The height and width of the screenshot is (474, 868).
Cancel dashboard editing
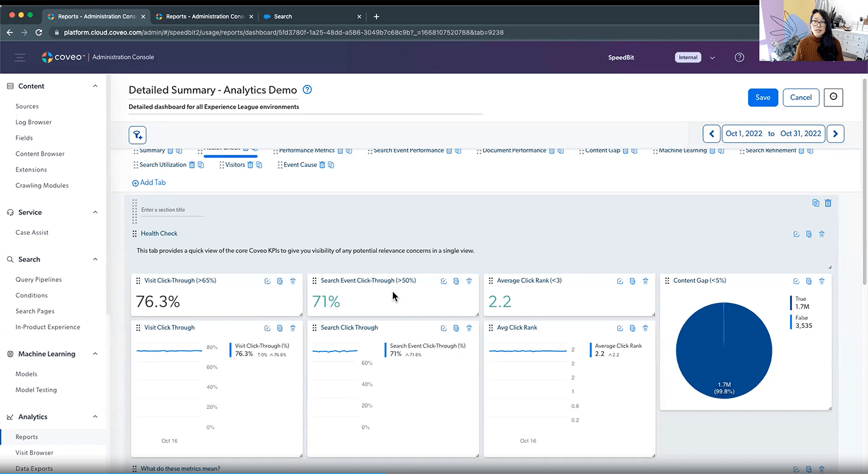[801, 97]
